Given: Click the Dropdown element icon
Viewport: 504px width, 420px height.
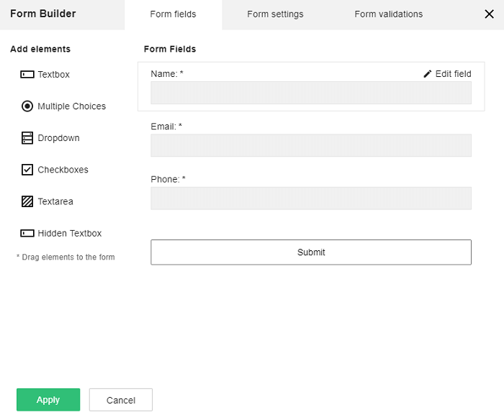Looking at the screenshot, I should pos(27,138).
